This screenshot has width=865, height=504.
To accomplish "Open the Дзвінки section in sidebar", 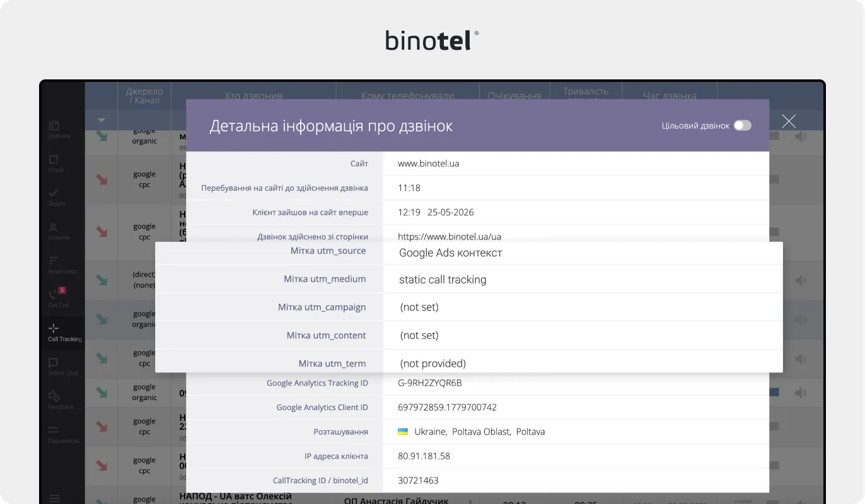I will 59,129.
